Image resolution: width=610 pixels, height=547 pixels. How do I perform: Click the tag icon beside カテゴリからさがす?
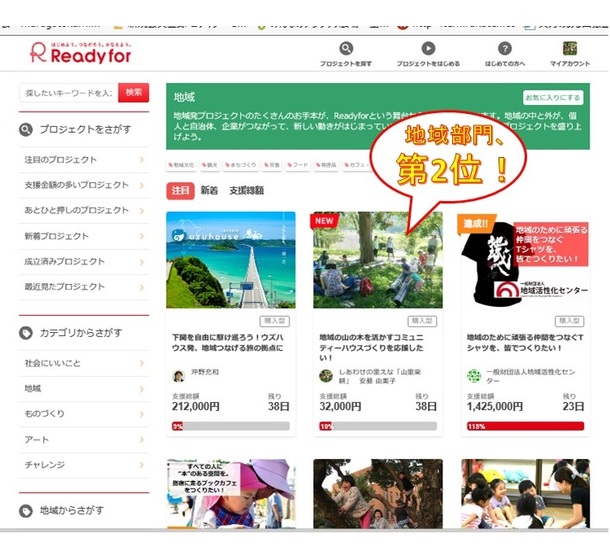pyautogui.click(x=27, y=333)
